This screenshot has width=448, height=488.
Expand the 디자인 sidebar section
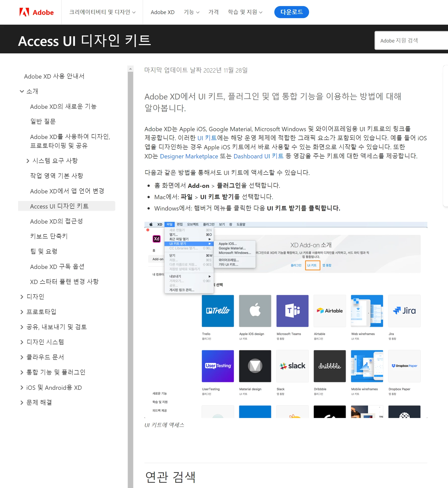pyautogui.click(x=32, y=297)
